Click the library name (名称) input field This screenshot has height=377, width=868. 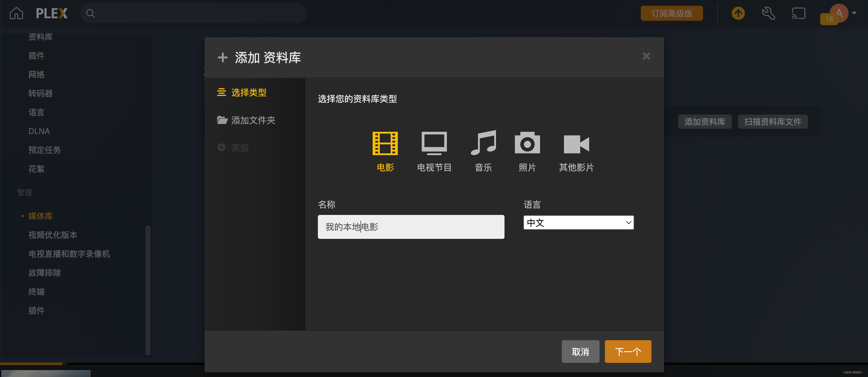click(411, 227)
